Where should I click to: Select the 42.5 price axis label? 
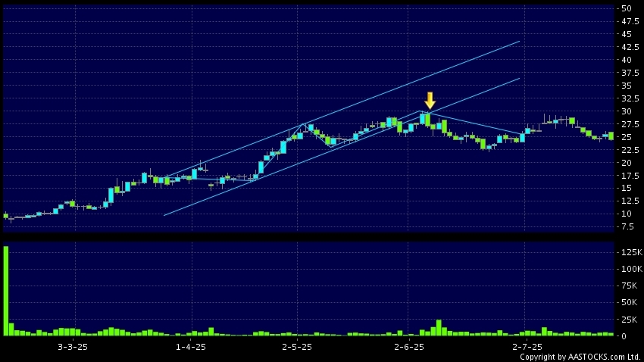[x=630, y=47]
